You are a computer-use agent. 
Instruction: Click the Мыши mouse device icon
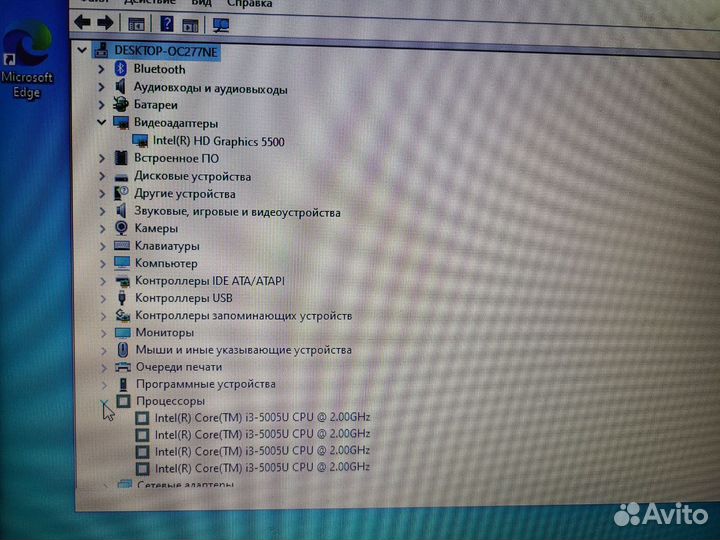tap(123, 349)
